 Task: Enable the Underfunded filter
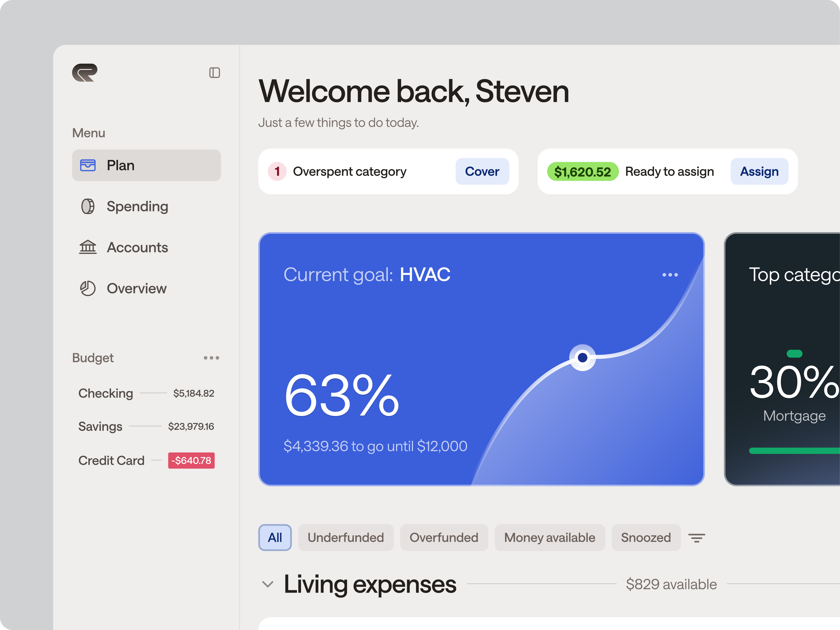tap(346, 537)
